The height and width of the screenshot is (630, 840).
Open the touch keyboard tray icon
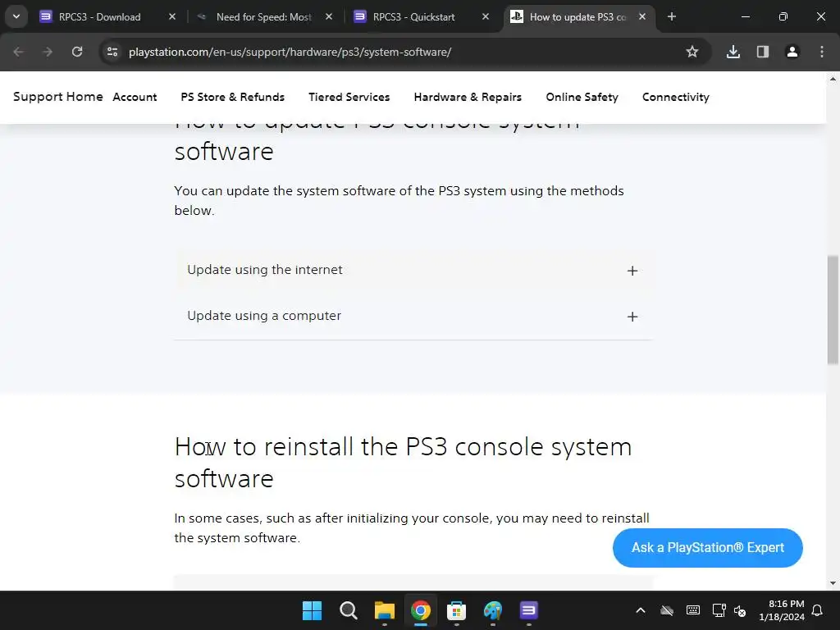tap(692, 610)
